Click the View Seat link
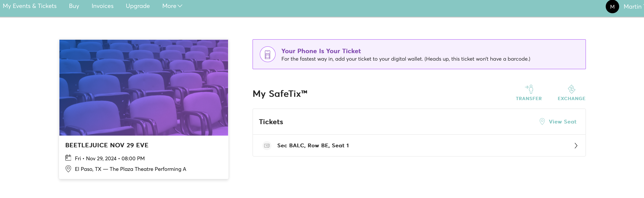 click(x=562, y=121)
